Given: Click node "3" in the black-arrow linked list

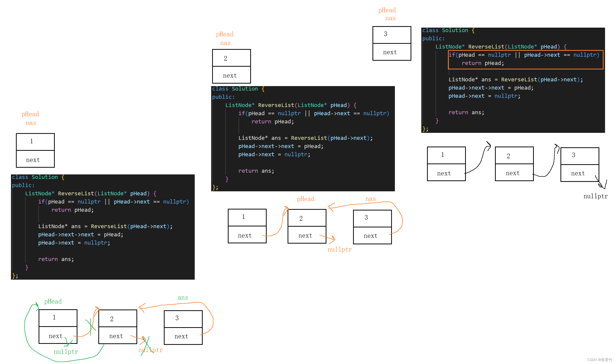Looking at the screenshot, I should [x=580, y=164].
